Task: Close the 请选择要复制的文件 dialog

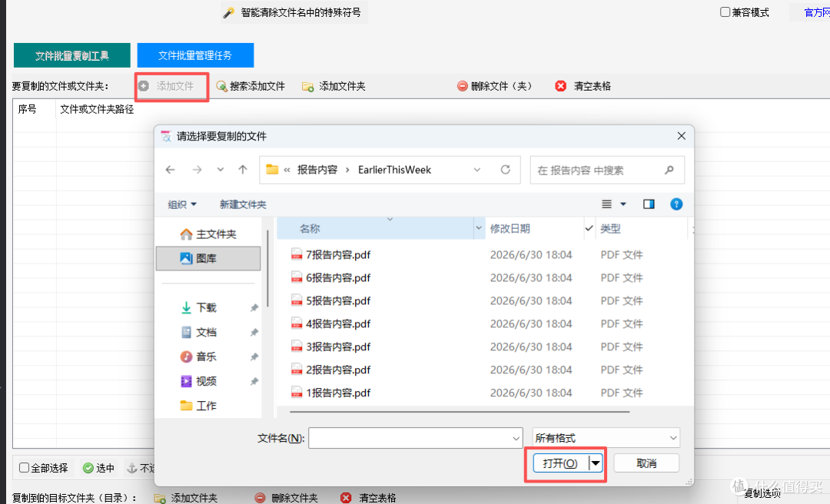Action: [x=681, y=136]
